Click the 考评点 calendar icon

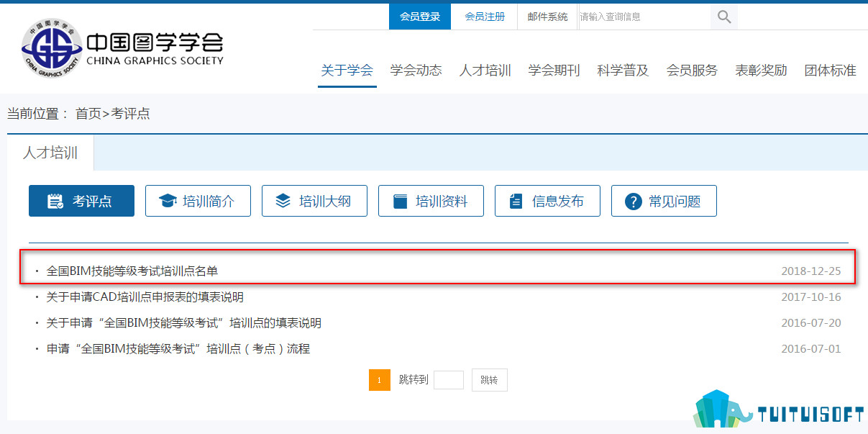55,201
